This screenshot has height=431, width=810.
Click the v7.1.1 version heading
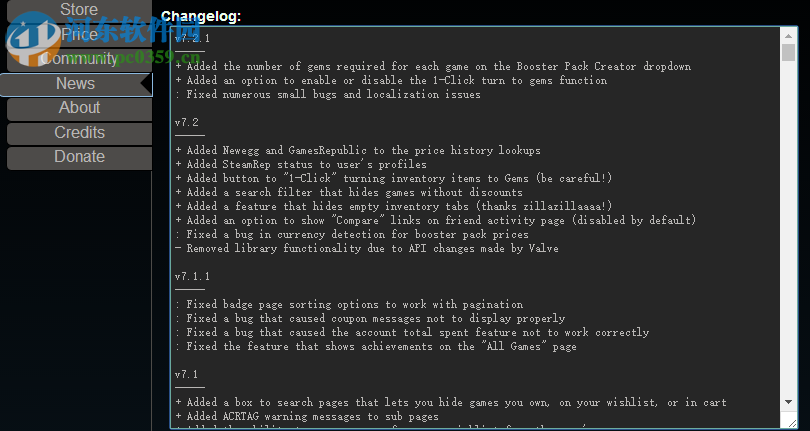(193, 276)
